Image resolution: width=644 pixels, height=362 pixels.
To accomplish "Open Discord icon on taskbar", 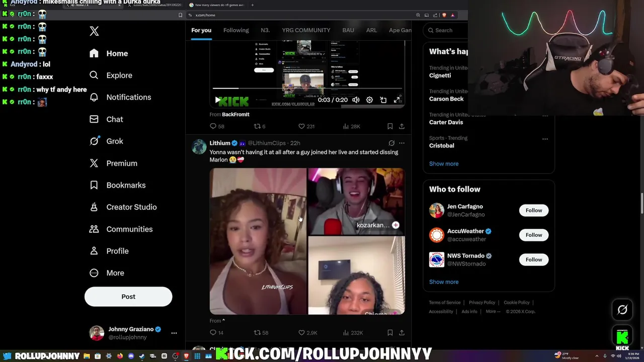I will tap(131, 356).
